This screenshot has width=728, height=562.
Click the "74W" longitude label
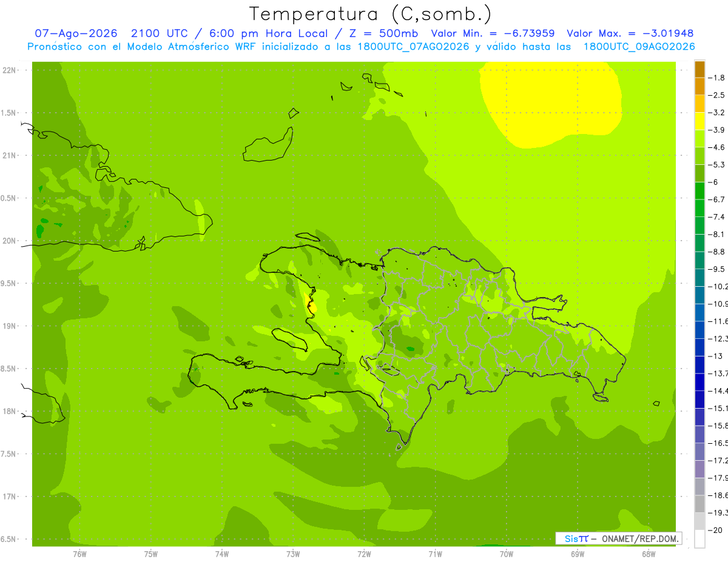pos(222,554)
